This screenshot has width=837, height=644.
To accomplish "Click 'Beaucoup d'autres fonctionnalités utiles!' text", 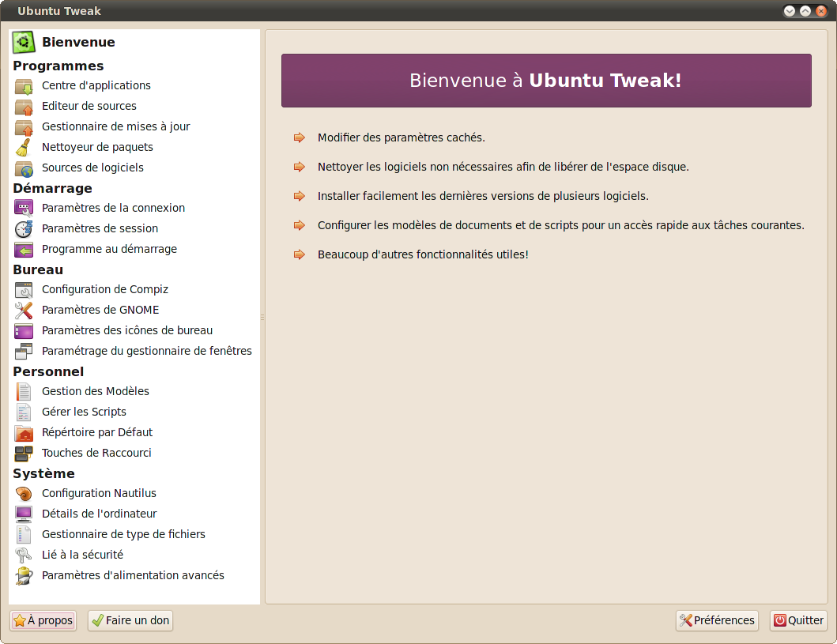I will tap(423, 254).
